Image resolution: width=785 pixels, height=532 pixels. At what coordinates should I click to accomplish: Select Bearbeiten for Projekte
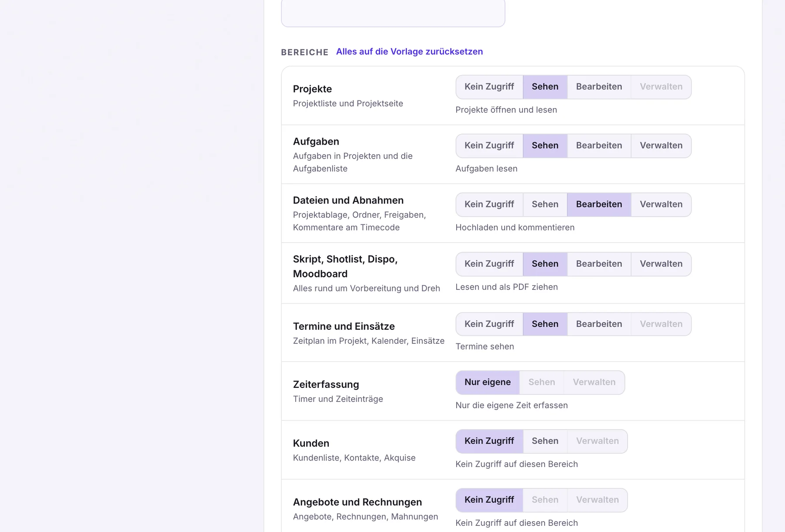599,87
